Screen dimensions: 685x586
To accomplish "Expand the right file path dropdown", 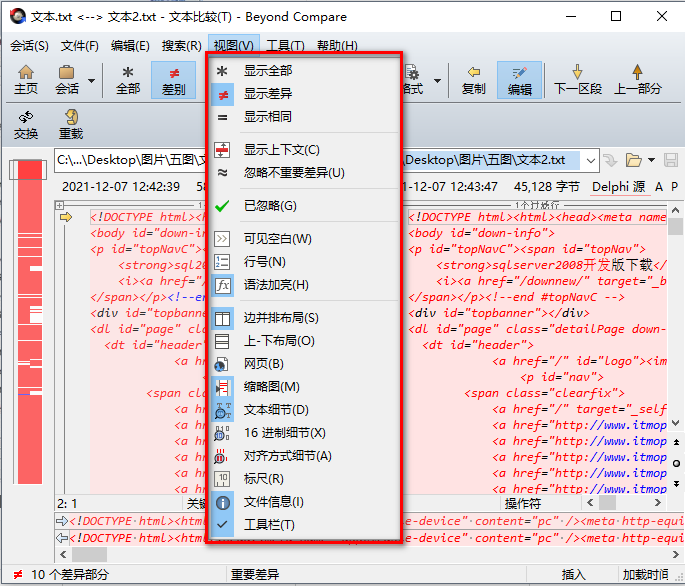I will coord(591,160).
